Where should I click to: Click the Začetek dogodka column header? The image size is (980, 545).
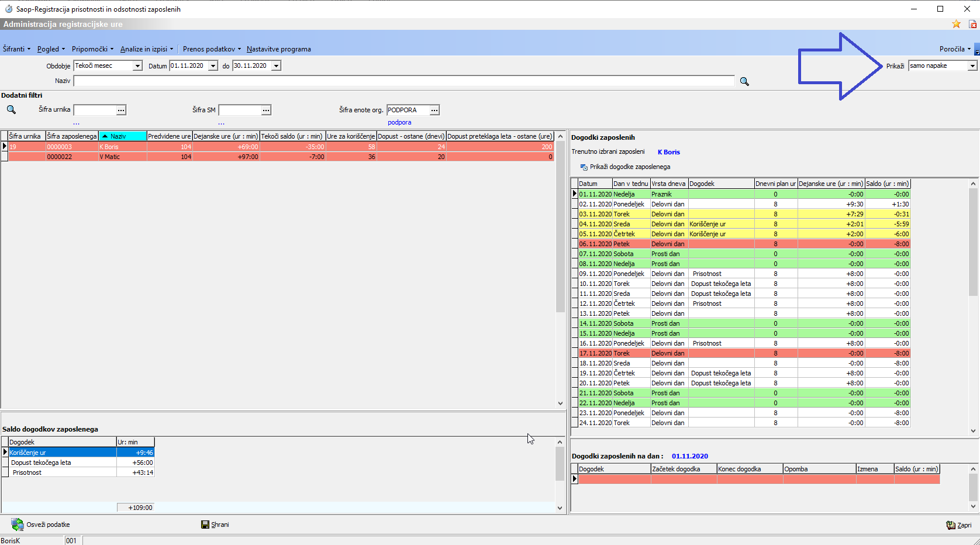(684, 469)
